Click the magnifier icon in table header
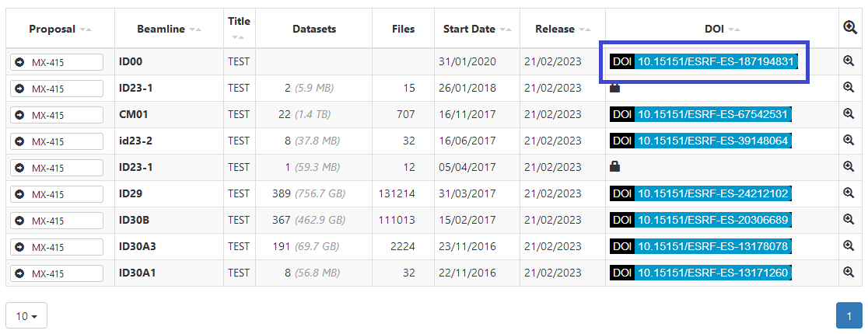Image resolution: width=868 pixels, height=334 pixels. pyautogui.click(x=849, y=27)
